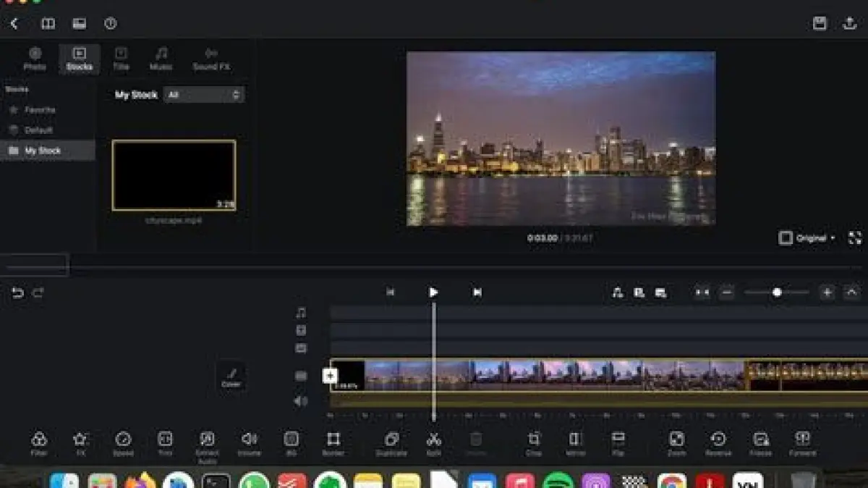Screen dimensions: 868x488
Task: Click the Crop tool icon
Action: click(x=534, y=440)
